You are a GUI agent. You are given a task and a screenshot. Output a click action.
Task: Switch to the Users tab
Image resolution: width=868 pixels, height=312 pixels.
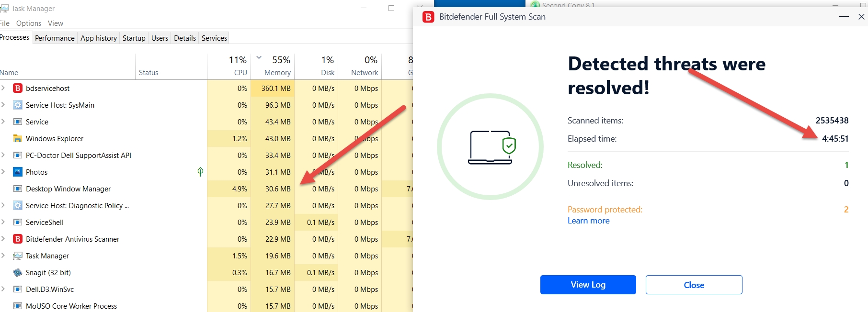(x=160, y=38)
